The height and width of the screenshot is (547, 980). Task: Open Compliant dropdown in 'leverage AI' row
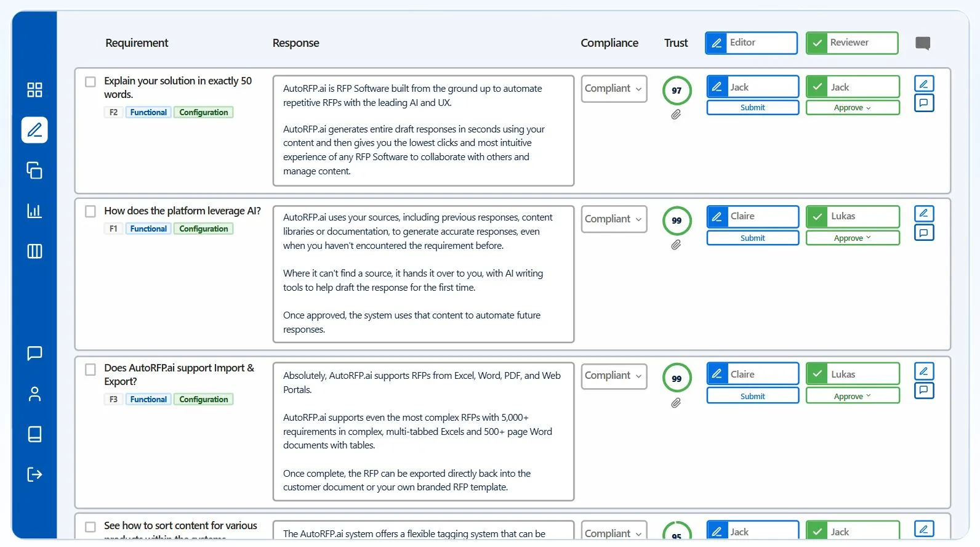pos(614,219)
